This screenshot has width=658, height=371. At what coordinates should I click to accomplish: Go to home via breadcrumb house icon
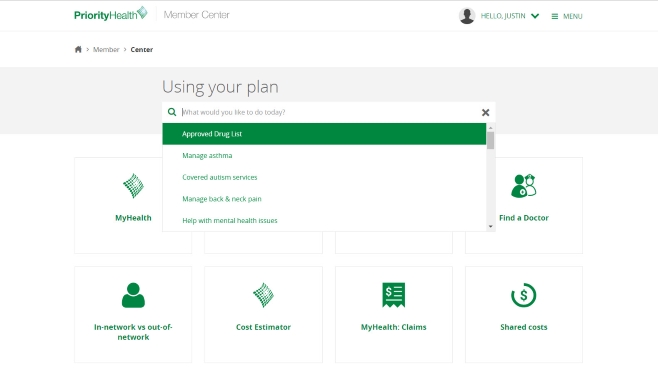point(78,50)
